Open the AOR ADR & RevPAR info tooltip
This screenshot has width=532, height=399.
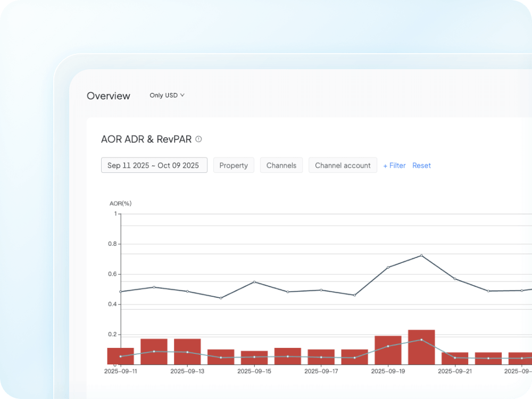(198, 138)
